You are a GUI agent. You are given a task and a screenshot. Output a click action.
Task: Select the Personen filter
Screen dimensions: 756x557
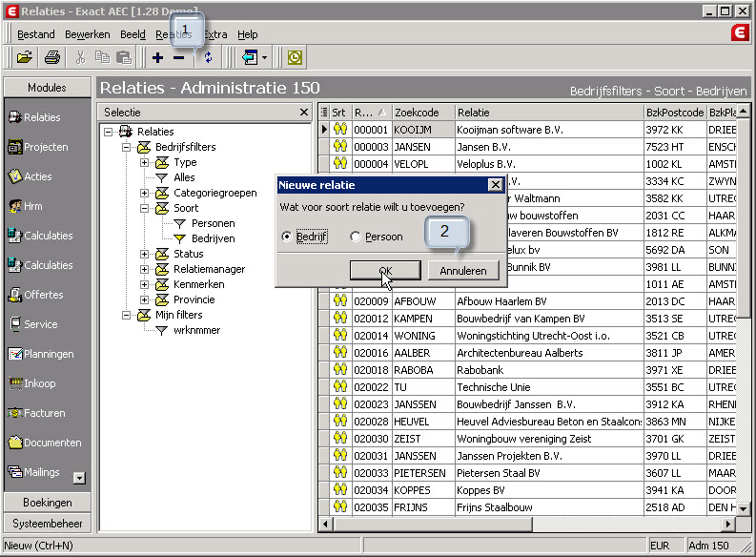pyautogui.click(x=214, y=223)
